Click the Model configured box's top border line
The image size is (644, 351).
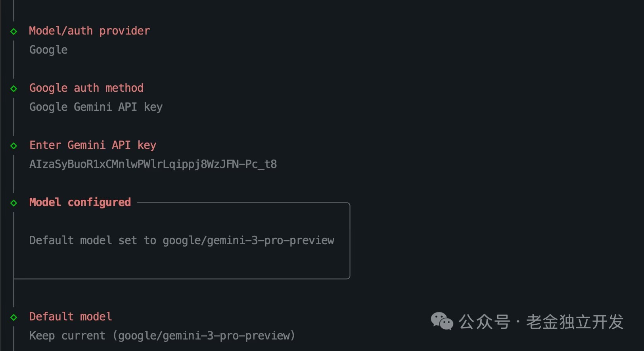[242, 203]
